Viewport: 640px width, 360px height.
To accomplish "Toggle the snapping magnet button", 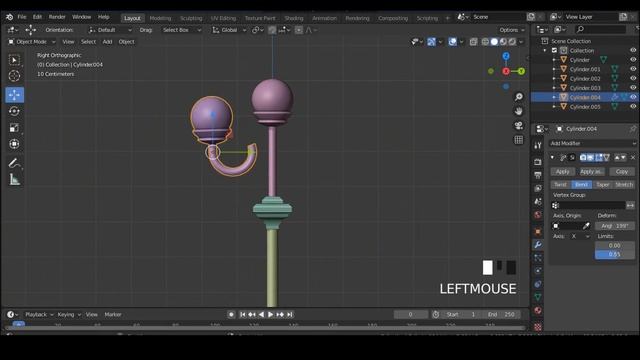I will coord(272,30).
